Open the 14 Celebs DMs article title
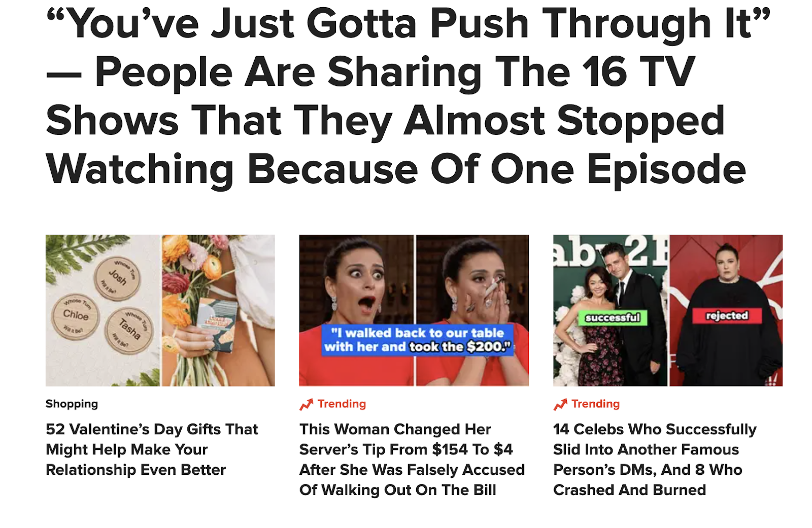This screenshot has width=812, height=528. point(655,460)
